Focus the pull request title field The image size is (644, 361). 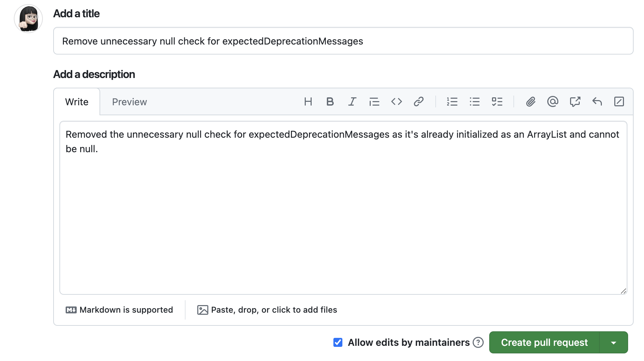(x=343, y=41)
